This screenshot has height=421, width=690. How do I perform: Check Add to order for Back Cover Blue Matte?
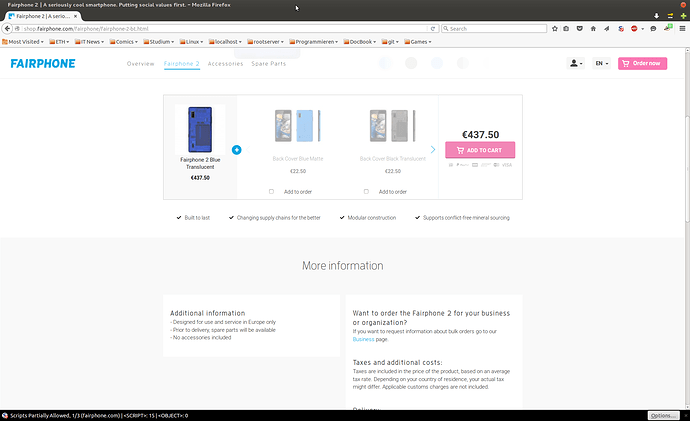click(272, 191)
